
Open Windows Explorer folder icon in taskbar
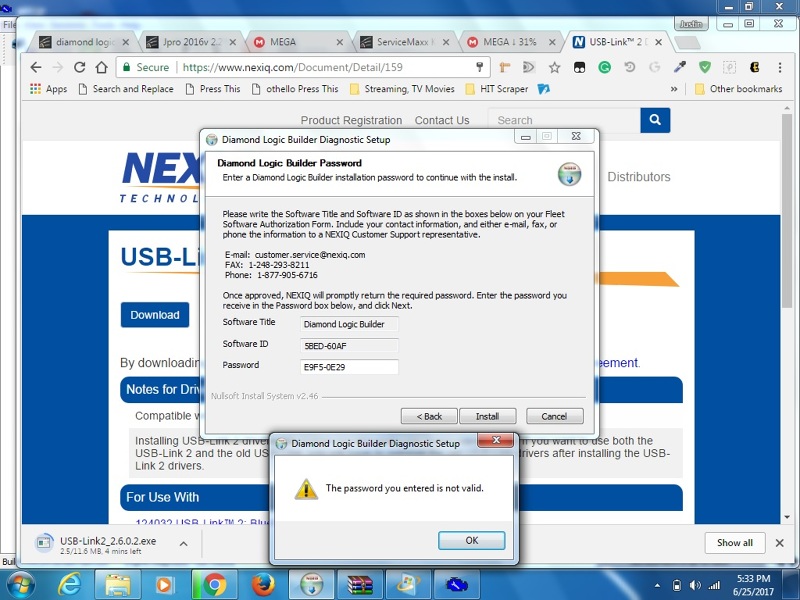(x=118, y=584)
